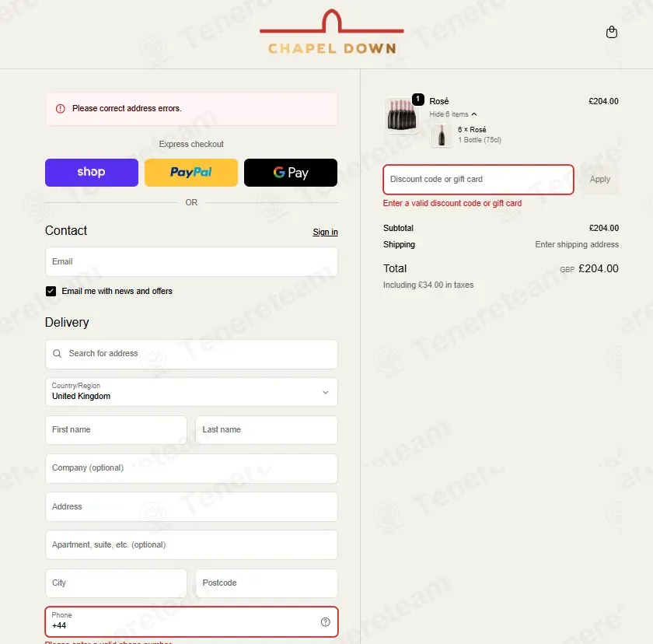Click the single Rosé bottle thumbnail
The image size is (653, 644).
pos(442,135)
